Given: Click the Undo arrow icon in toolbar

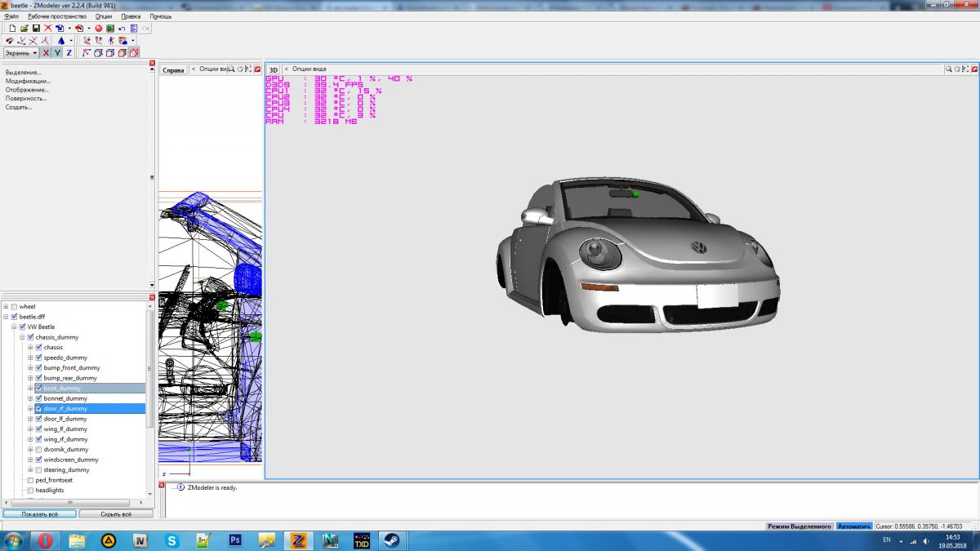Looking at the screenshot, I should click(x=121, y=28).
